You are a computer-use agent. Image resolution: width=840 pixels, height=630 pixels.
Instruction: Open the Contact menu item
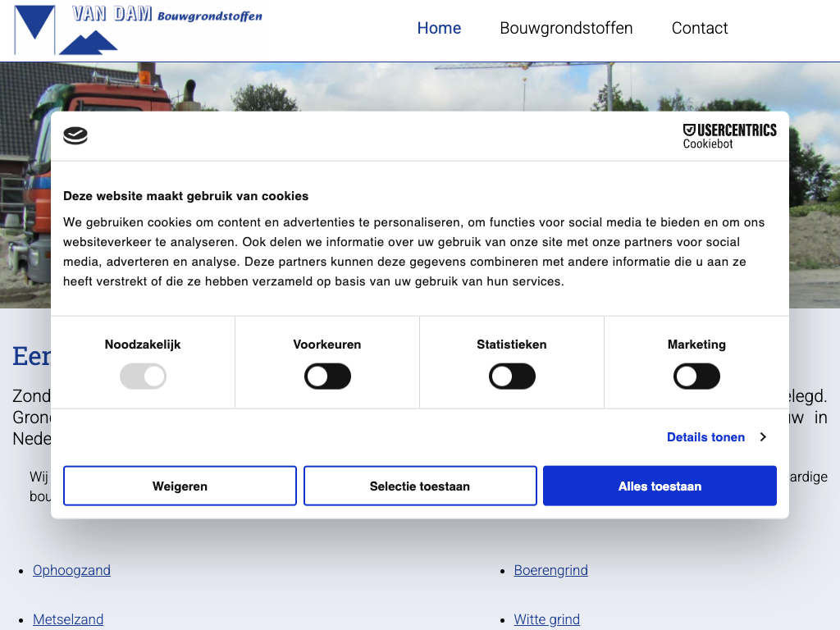[x=700, y=28]
